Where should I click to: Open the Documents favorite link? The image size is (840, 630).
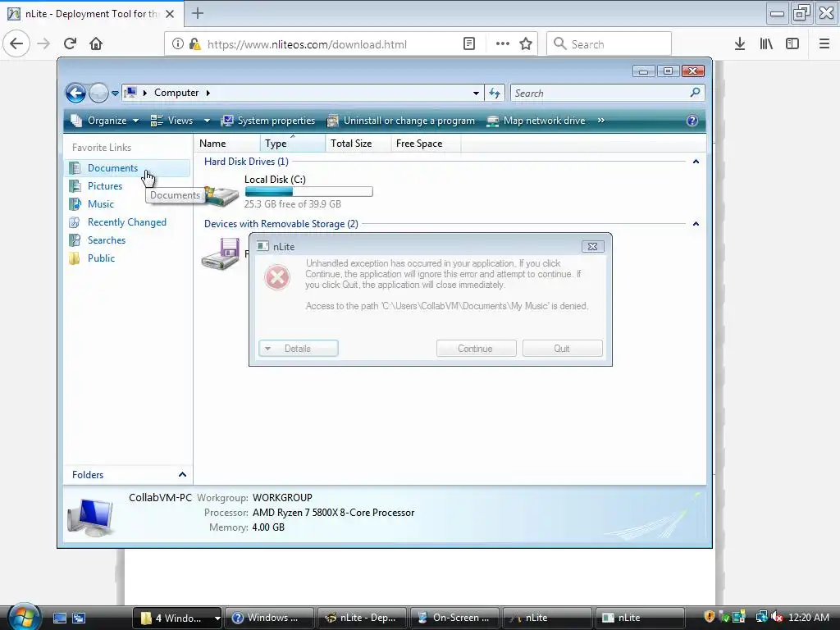pyautogui.click(x=112, y=168)
